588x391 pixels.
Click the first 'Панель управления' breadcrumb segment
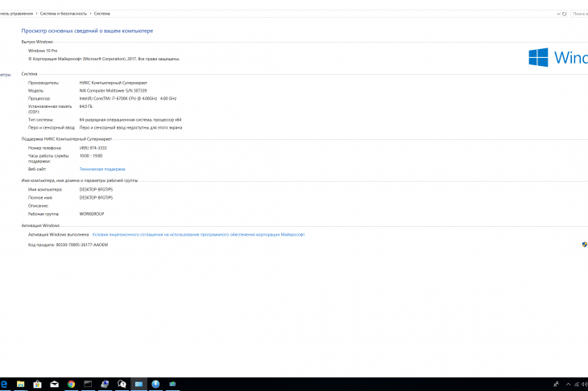16,14
